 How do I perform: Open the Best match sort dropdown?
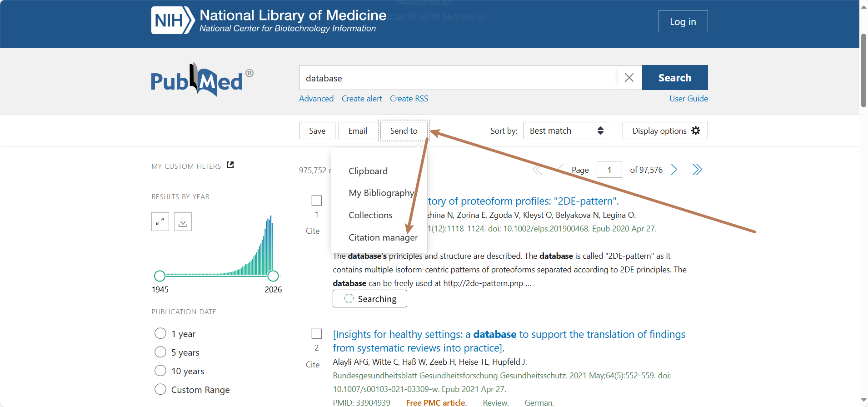(x=567, y=131)
